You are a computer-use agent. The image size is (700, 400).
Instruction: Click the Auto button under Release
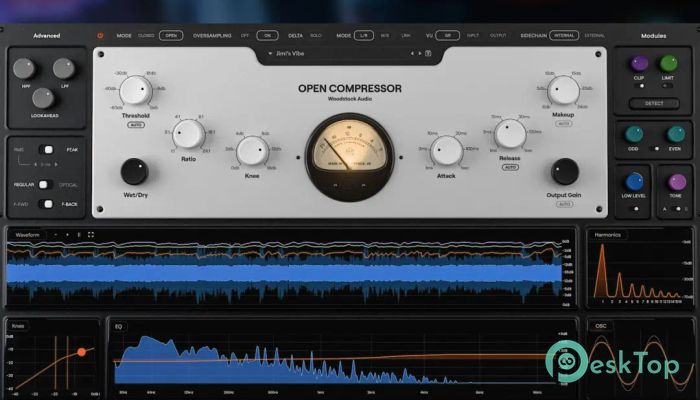coord(510,167)
